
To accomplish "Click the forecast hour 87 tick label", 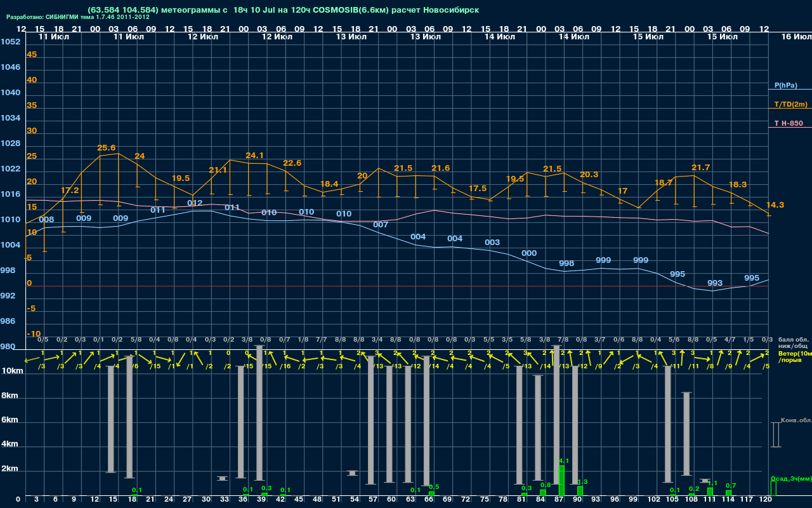I will (559, 500).
